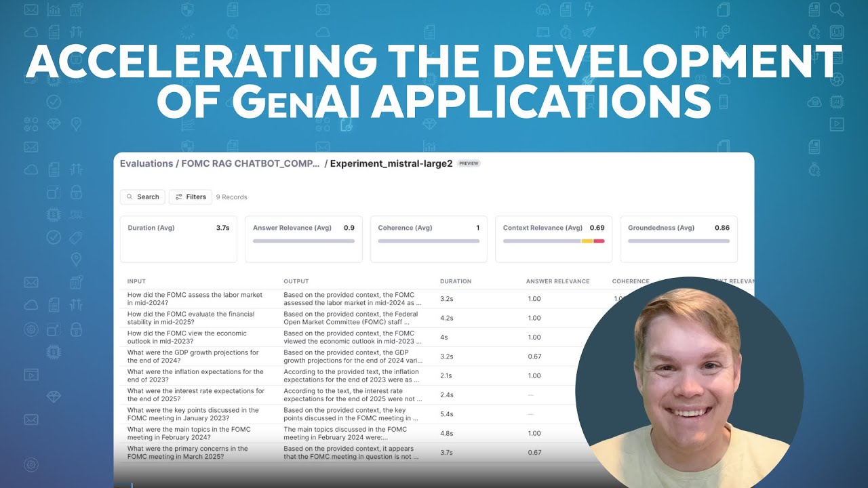Sort by the INPUT column header
The height and width of the screenshot is (488, 868).
click(x=136, y=281)
